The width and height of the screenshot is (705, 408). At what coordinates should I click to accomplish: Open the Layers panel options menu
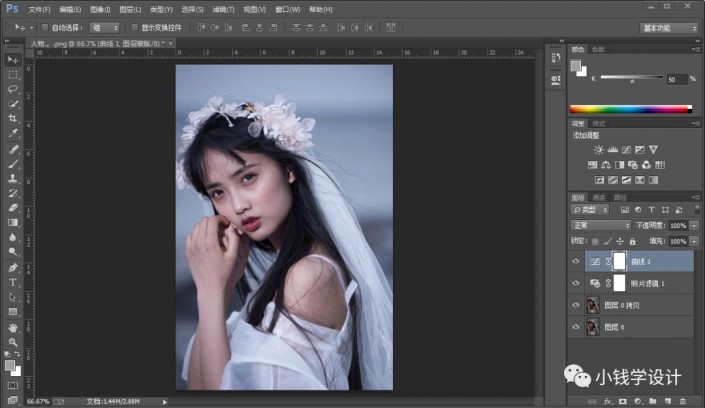(x=696, y=197)
